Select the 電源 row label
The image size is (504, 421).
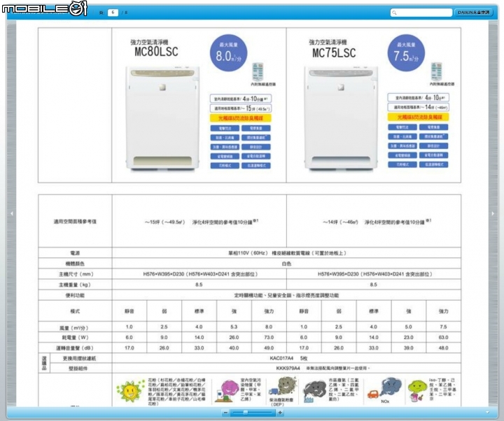coord(75,253)
